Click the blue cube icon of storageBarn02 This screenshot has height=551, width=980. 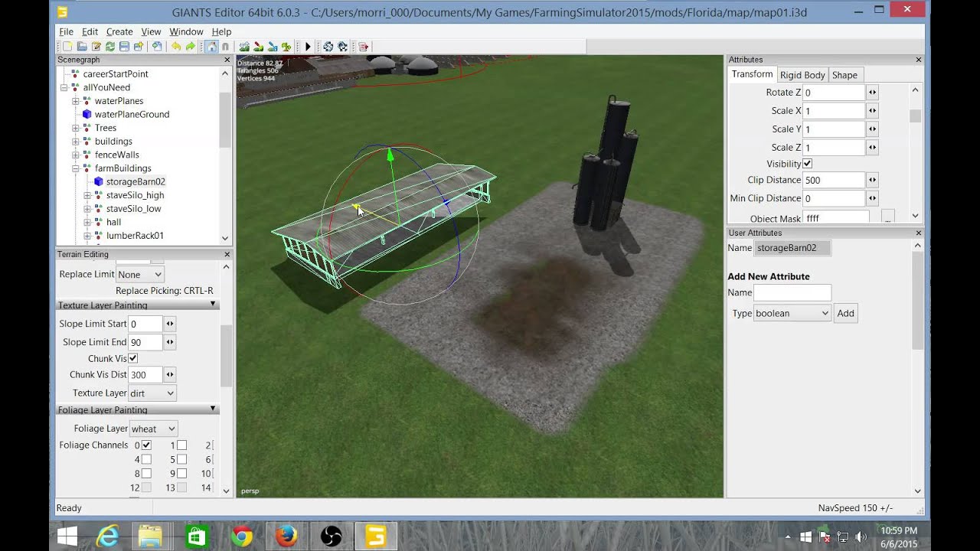pos(99,181)
